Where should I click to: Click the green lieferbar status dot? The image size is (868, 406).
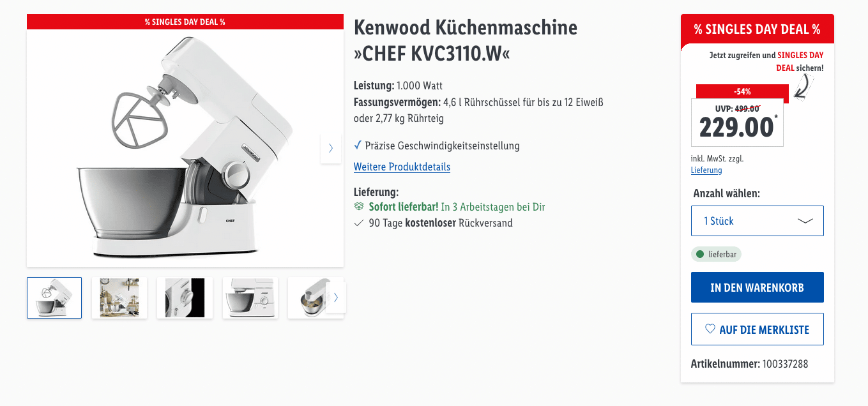click(700, 255)
